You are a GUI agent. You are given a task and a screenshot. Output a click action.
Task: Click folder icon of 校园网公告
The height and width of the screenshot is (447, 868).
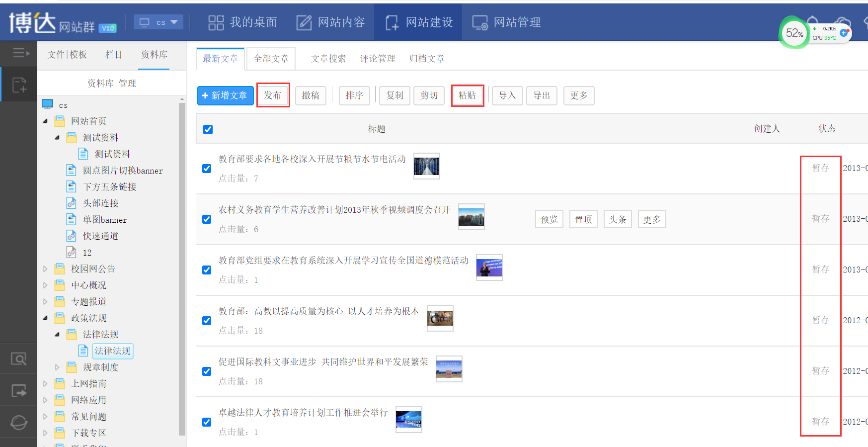pyautogui.click(x=60, y=268)
